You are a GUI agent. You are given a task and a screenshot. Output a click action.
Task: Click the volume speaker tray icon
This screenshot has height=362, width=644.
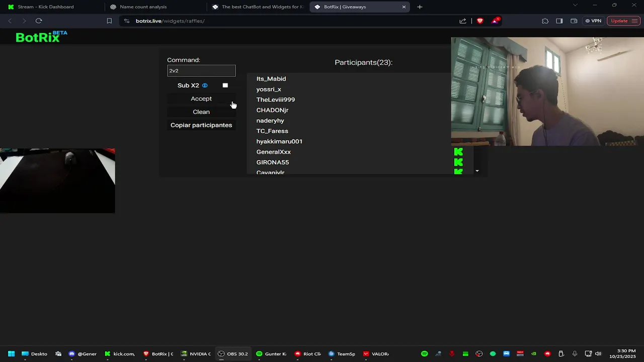598,354
